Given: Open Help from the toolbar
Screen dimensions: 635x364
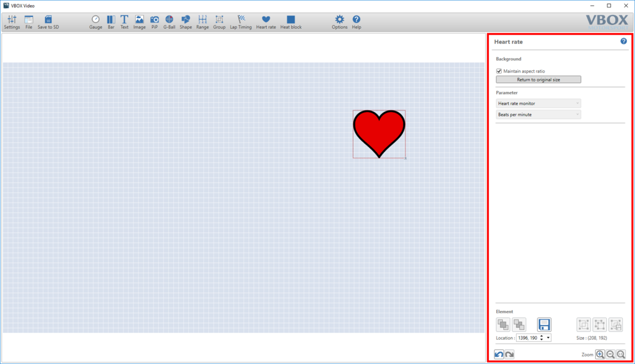Looking at the screenshot, I should pyautogui.click(x=356, y=22).
